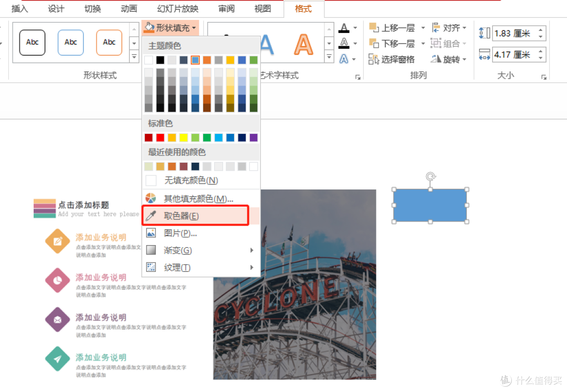The width and height of the screenshot is (567, 392).
Task: Open the 对齐 align dropdown
Action: pos(449,28)
